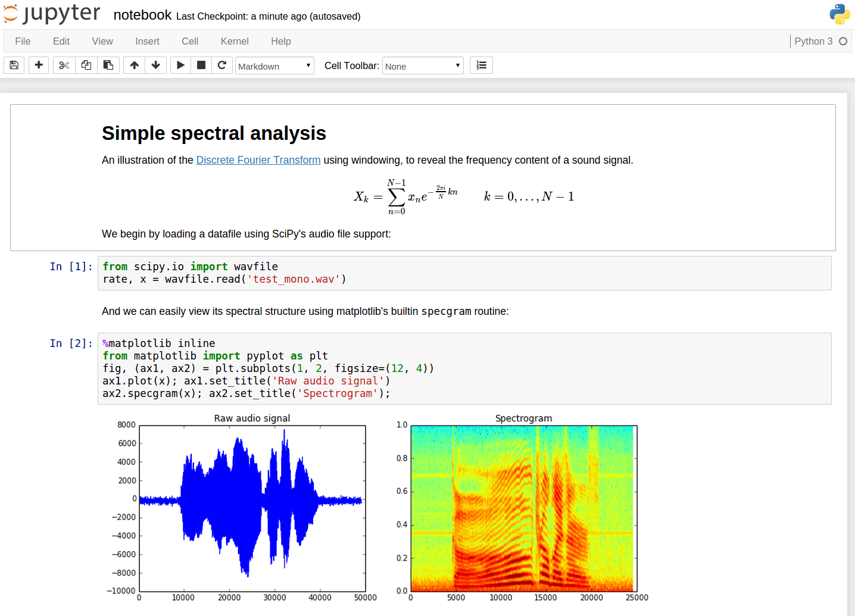Click the 'test_mono.wav' filename string

point(294,279)
